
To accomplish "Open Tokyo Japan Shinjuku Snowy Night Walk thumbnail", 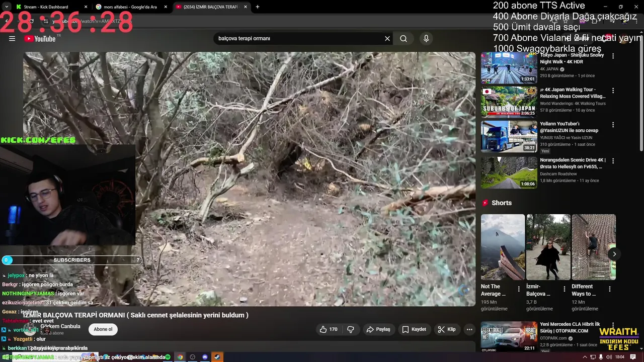I will 509,67.
